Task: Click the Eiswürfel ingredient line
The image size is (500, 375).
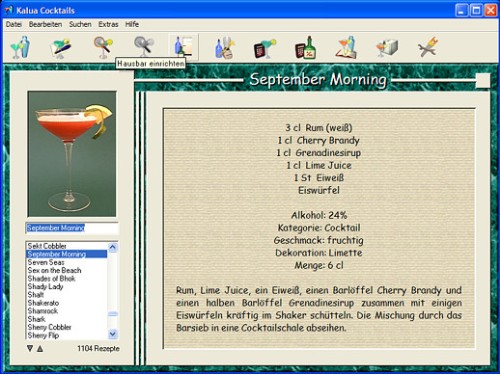Action: [319, 190]
